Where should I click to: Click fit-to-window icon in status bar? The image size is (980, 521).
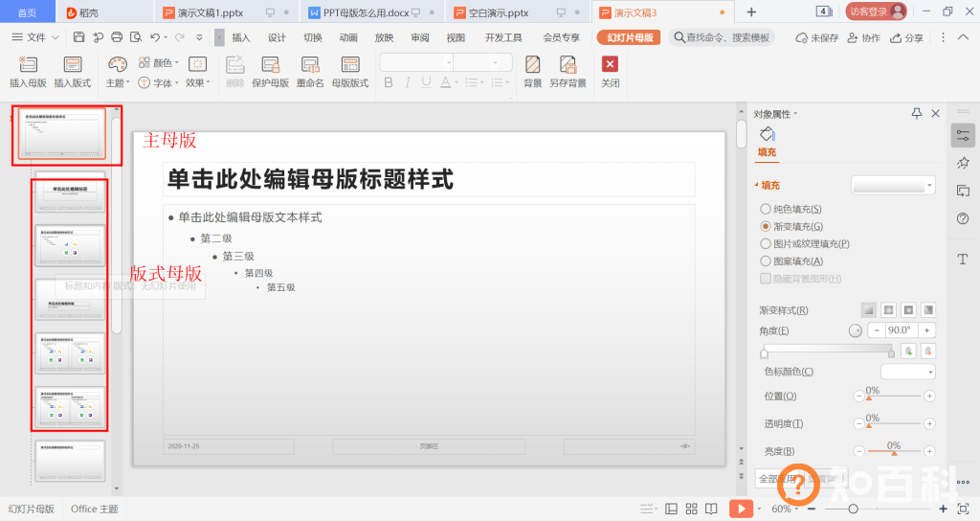pos(963,509)
